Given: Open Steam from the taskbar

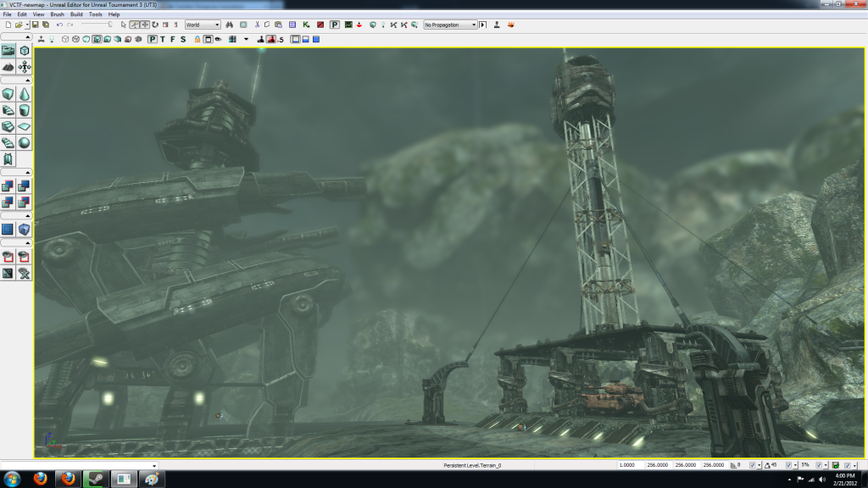Looking at the screenshot, I should tap(97, 480).
